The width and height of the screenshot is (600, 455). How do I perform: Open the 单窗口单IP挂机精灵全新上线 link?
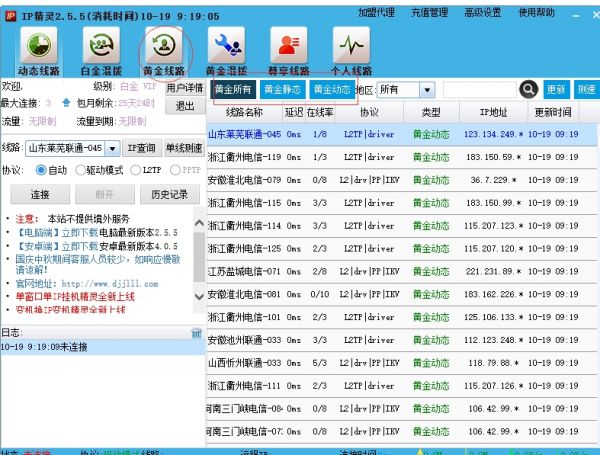[75, 297]
